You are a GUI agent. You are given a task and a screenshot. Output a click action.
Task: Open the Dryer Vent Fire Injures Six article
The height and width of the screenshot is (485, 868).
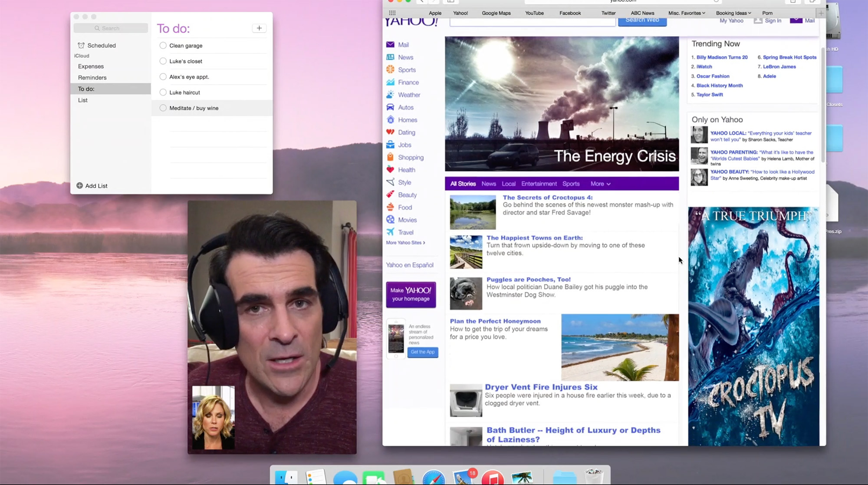tap(541, 387)
